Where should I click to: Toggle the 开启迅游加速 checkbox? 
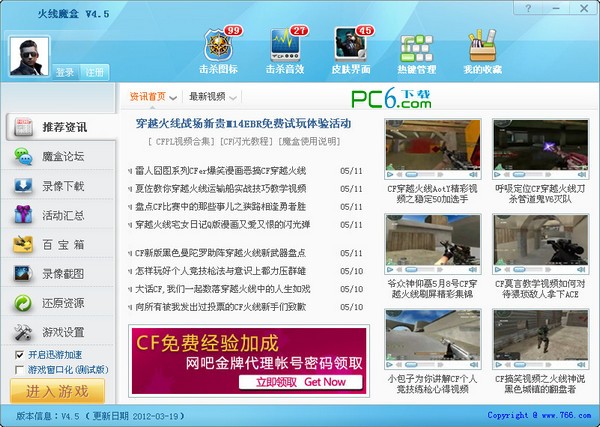click(x=19, y=355)
